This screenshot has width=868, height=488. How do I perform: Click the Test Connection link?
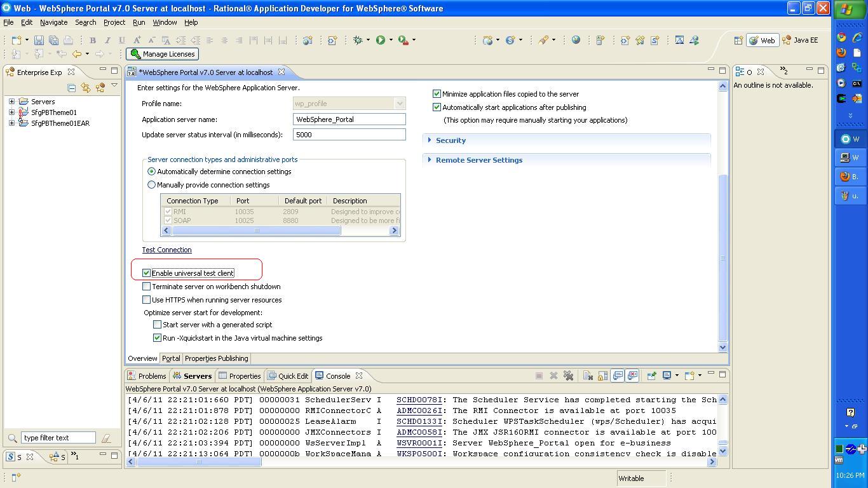pyautogui.click(x=166, y=250)
